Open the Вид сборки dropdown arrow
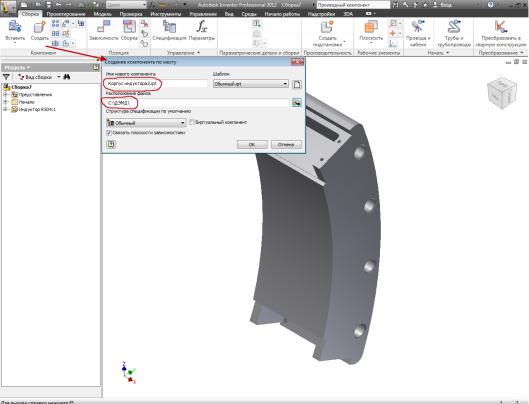The image size is (529, 404). click(x=59, y=77)
